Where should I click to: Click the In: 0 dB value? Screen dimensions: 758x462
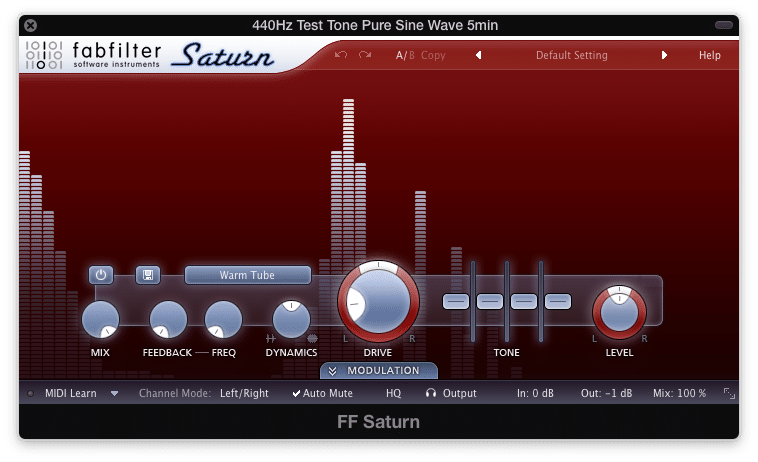535,393
